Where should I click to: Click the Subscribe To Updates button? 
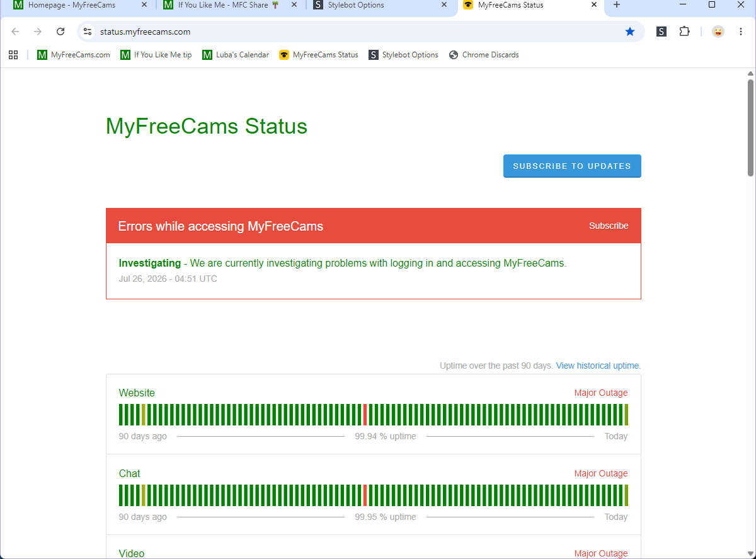572,166
